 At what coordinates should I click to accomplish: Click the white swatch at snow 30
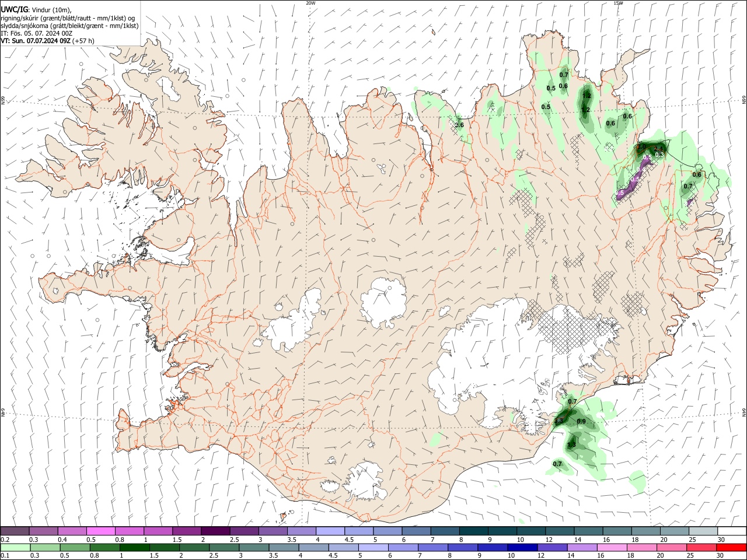[732, 531]
